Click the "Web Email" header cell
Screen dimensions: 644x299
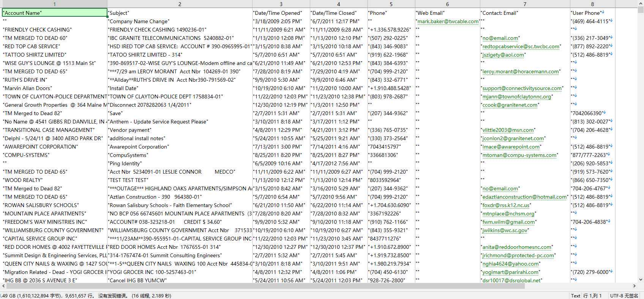tap(447, 13)
